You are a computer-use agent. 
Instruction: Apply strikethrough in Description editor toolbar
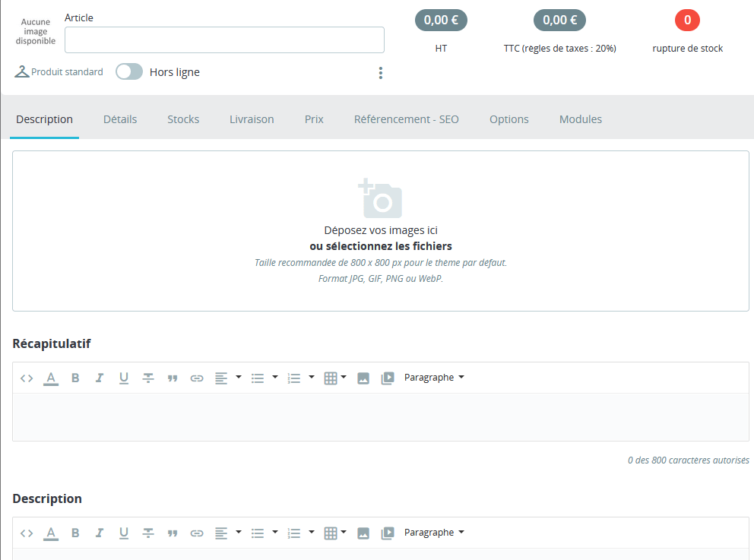point(148,533)
